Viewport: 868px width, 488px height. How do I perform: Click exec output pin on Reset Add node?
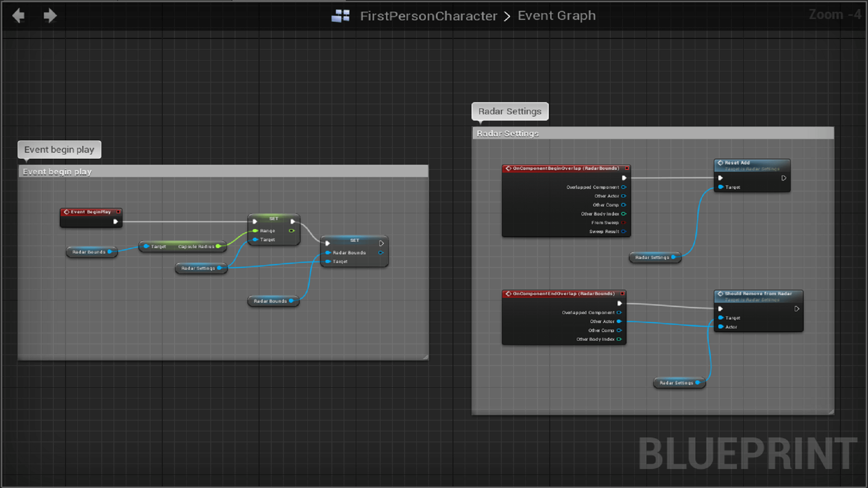coord(784,178)
